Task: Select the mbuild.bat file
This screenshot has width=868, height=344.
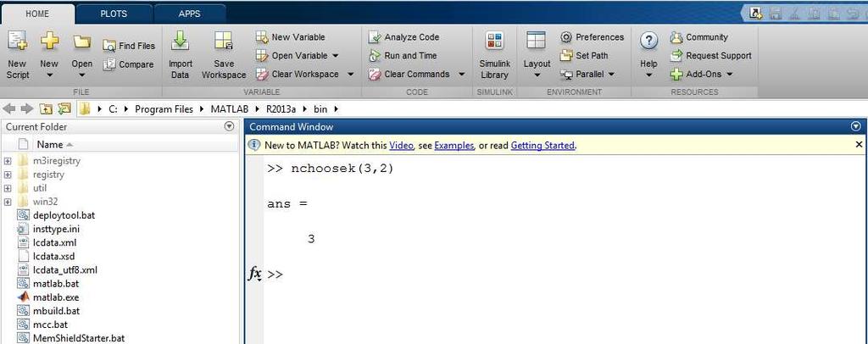Action: coord(56,311)
